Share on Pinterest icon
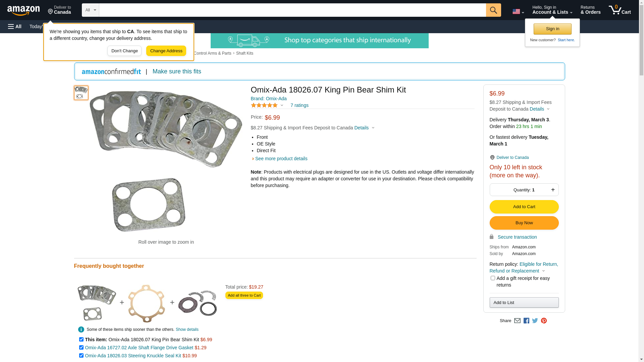 click(544, 321)
